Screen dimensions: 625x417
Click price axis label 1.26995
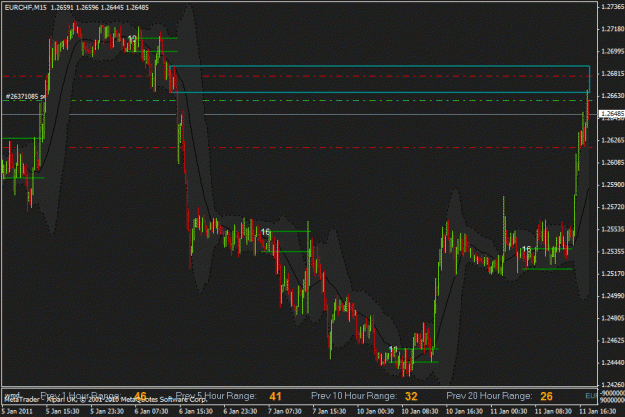[613, 51]
